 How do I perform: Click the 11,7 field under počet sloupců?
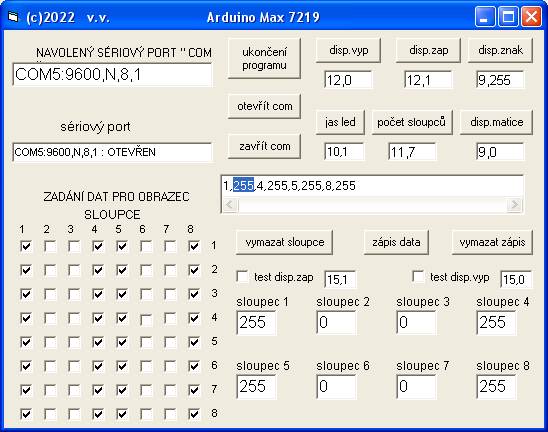point(412,152)
